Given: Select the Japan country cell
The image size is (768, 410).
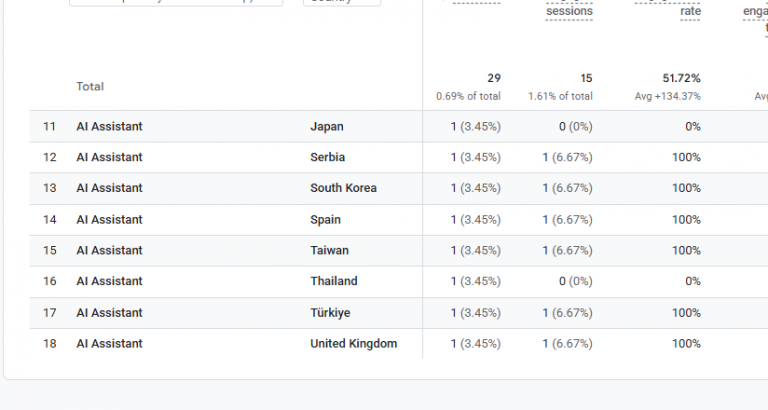Looking at the screenshot, I should pos(327,127).
